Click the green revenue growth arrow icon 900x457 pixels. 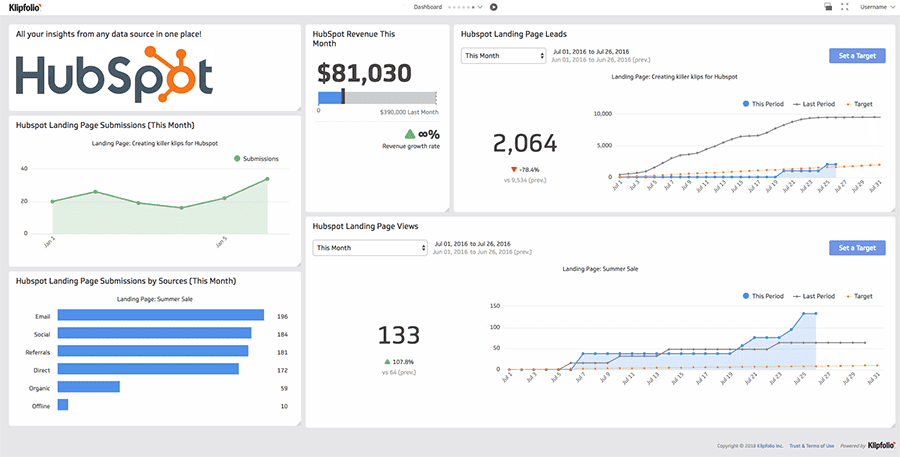pyautogui.click(x=410, y=134)
